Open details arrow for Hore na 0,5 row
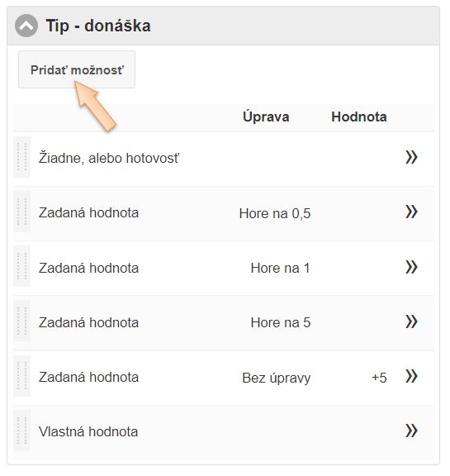450x476 pixels. (x=411, y=212)
